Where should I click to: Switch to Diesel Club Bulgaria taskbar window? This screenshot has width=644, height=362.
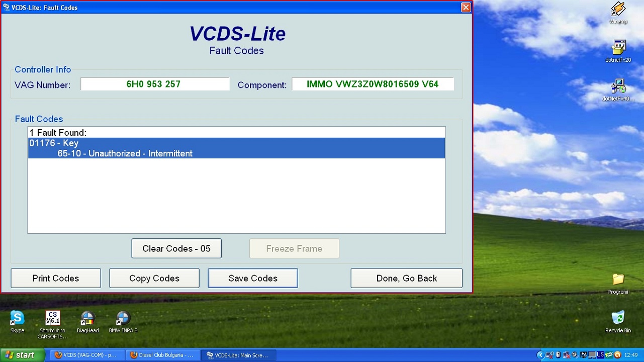point(161,355)
